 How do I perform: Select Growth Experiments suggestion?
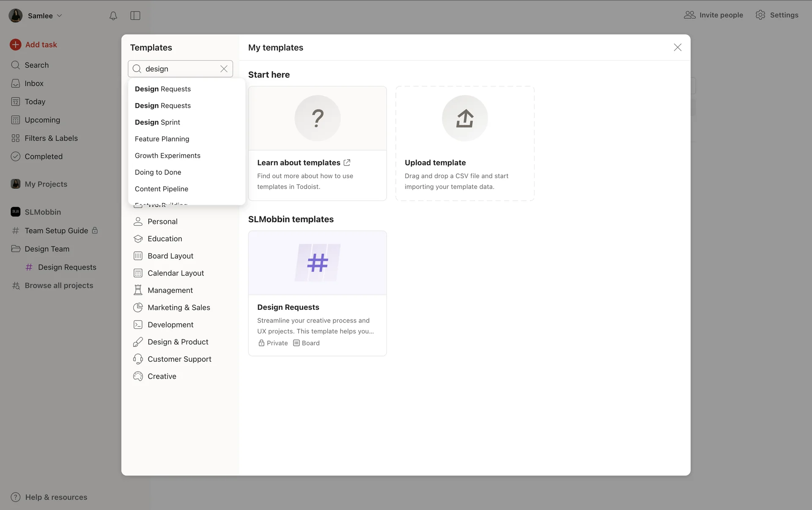[x=167, y=156]
